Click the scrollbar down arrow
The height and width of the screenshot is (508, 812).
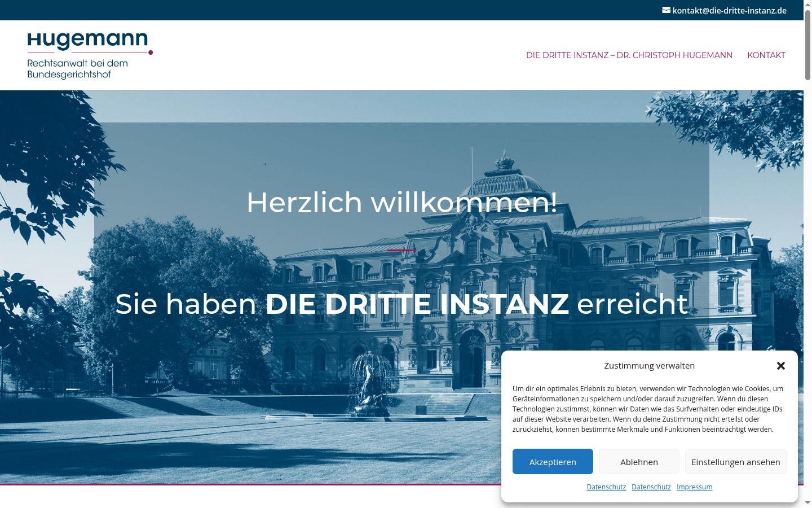[x=807, y=503]
